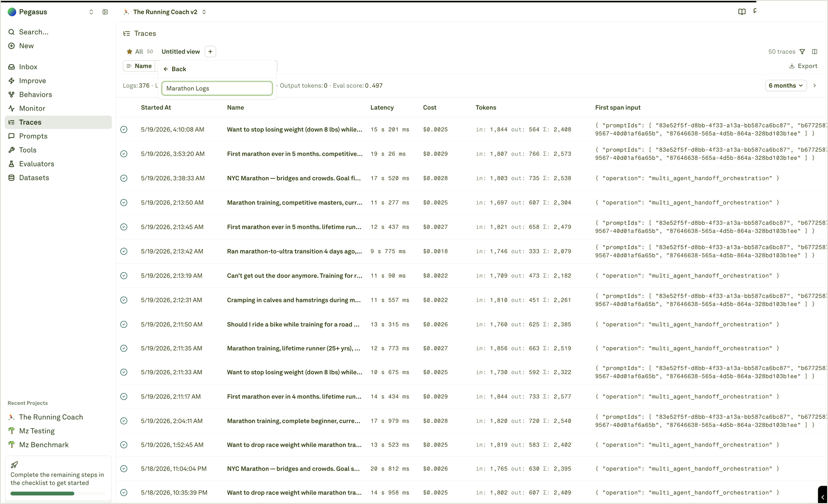Open the Pegasus workspace switcher chevrons
Image resolution: width=828 pixels, height=504 pixels.
click(x=91, y=12)
